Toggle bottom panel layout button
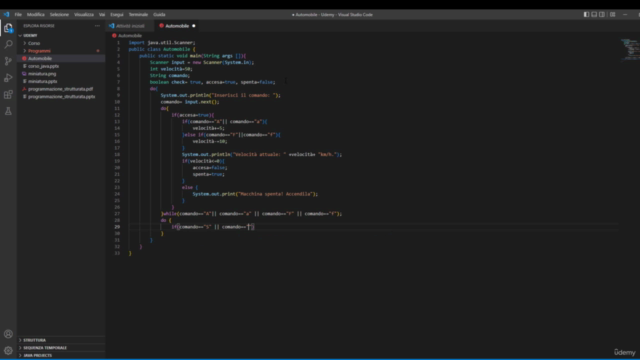The height and width of the screenshot is (360, 640). (594, 14)
